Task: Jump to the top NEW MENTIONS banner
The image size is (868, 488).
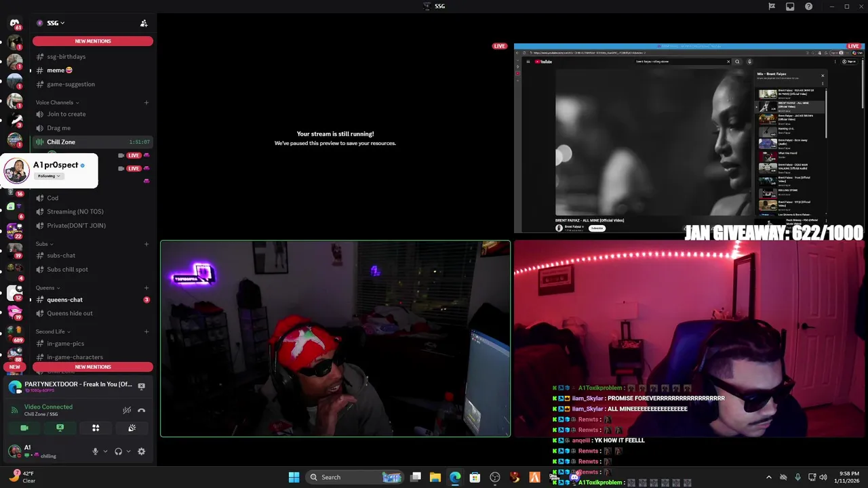Action: [93, 41]
